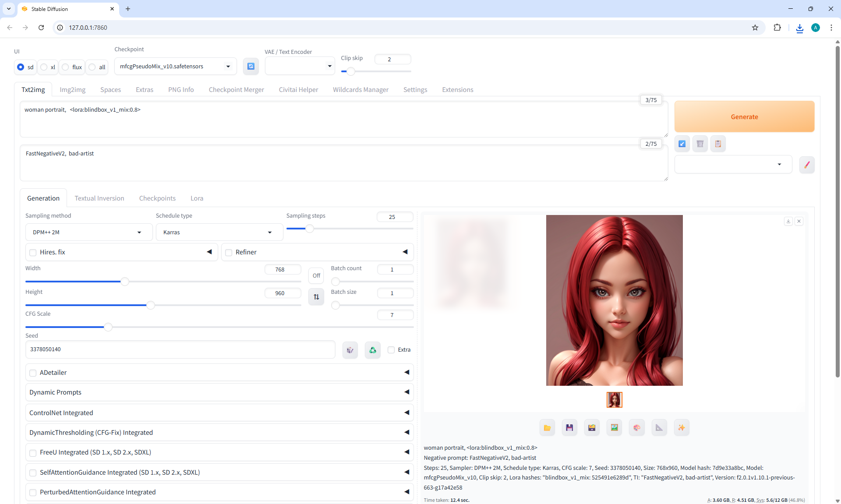Reuse last seed with recycle icon
Screen dimensions: 841x504
(372, 350)
